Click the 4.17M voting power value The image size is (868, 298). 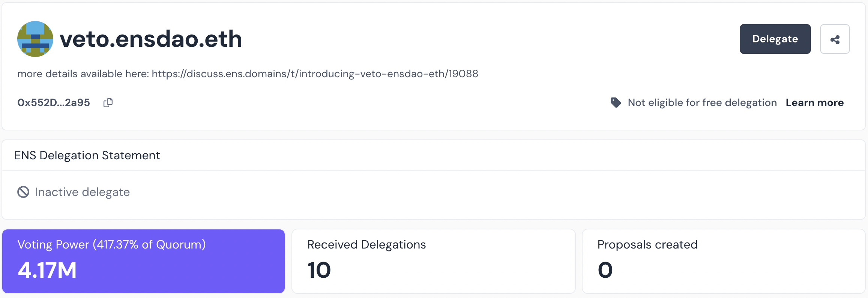pyautogui.click(x=47, y=270)
